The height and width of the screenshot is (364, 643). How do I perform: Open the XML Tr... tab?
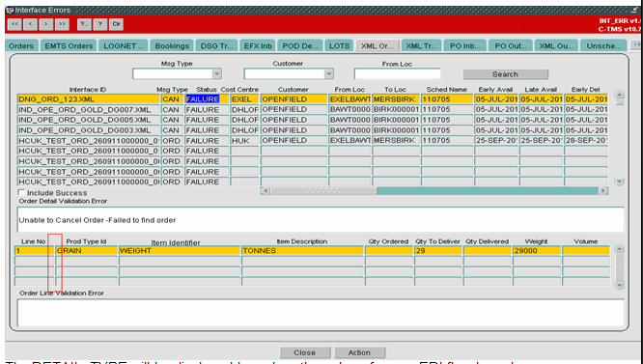[422, 46]
